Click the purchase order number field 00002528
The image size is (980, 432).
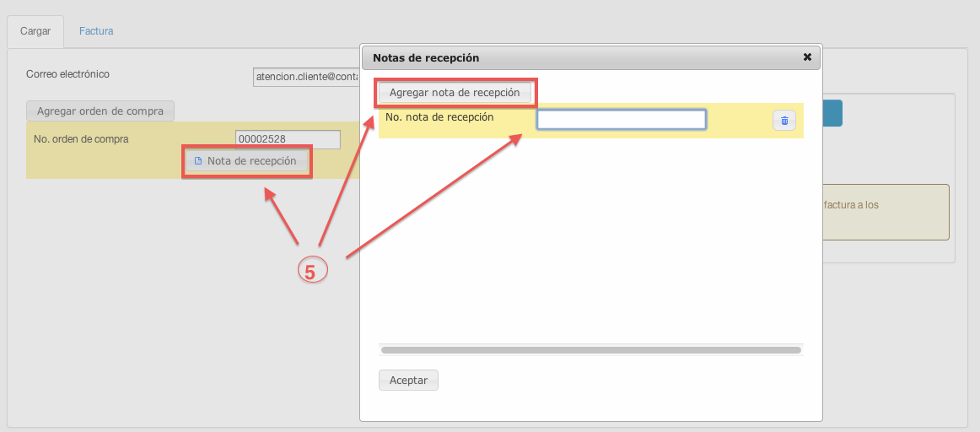288,139
